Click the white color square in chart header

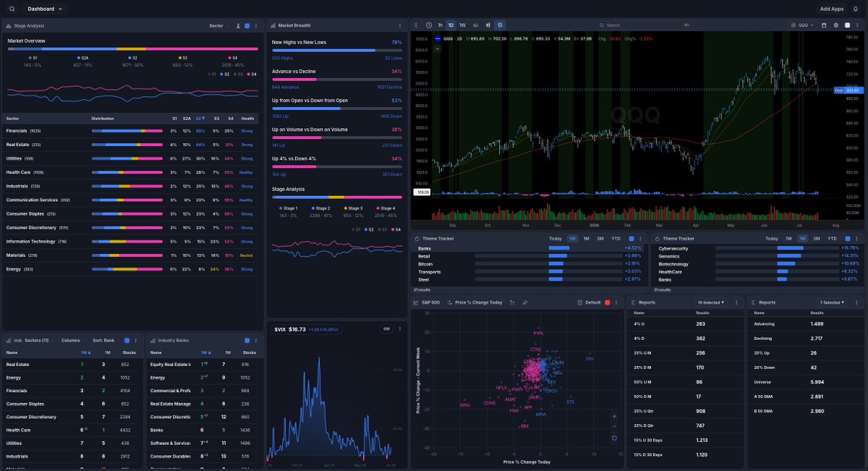click(x=847, y=25)
